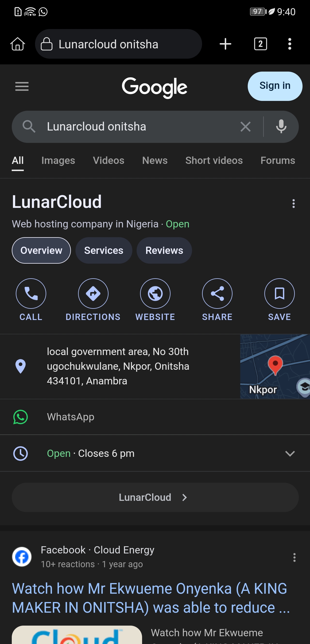Open the tab switcher showing 2 tabs
This screenshot has width=310, height=644.
click(x=260, y=44)
